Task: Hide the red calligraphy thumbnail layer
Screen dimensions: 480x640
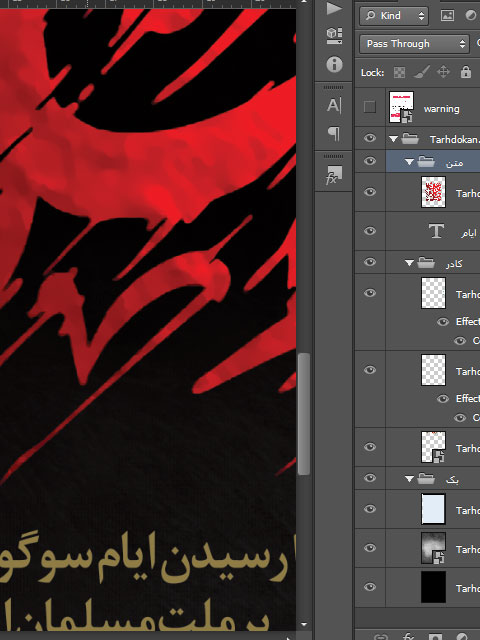Action: click(370, 192)
